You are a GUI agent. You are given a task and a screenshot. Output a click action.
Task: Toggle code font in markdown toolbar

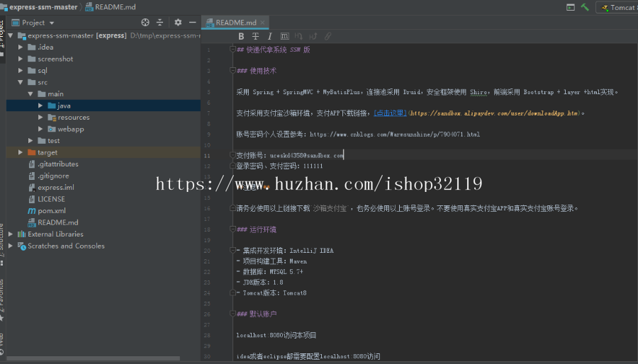[x=285, y=37]
